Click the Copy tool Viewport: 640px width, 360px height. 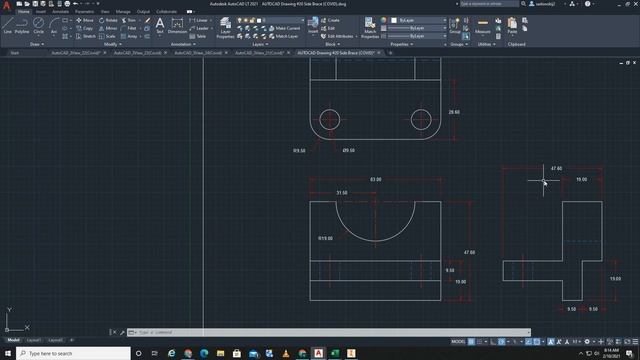click(84, 28)
